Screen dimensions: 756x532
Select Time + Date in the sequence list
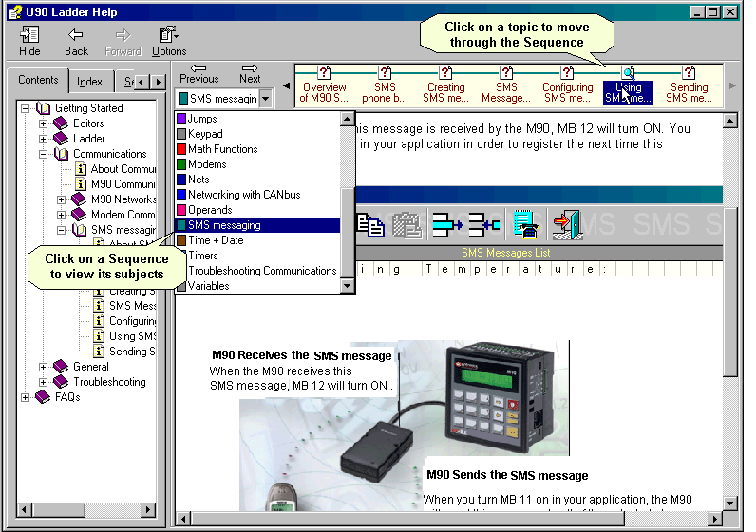(257, 240)
